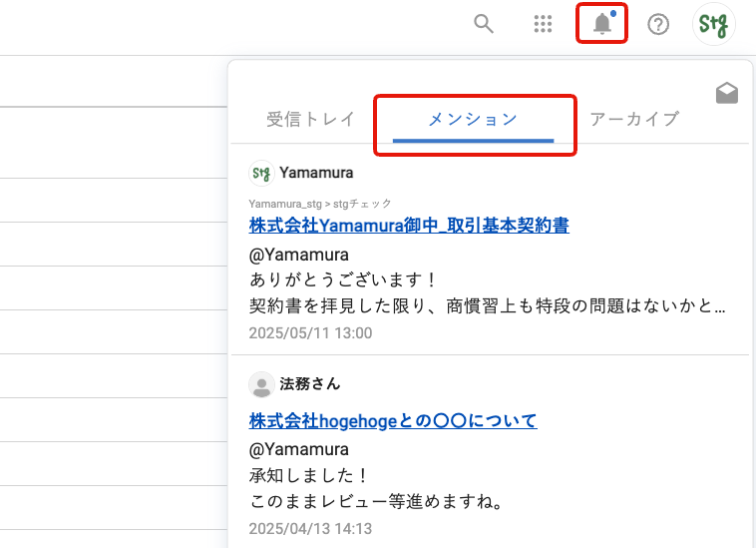Click message starting 契約書を拝見した限り
This screenshot has width=756, height=548.
(488, 305)
